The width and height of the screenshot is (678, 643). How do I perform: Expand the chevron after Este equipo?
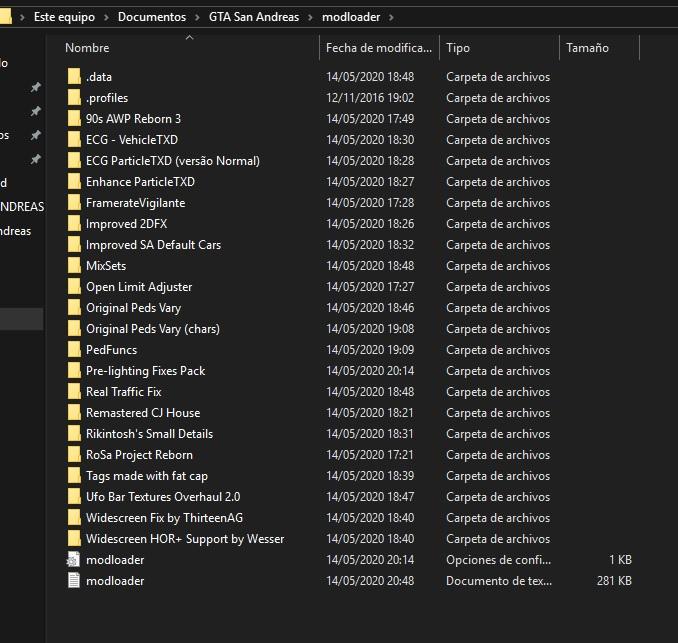click(x=106, y=17)
